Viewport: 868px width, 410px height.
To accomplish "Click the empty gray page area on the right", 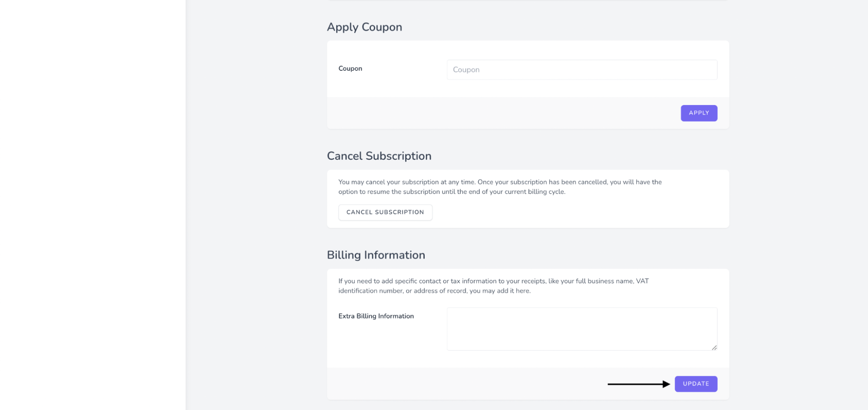I will [x=799, y=205].
